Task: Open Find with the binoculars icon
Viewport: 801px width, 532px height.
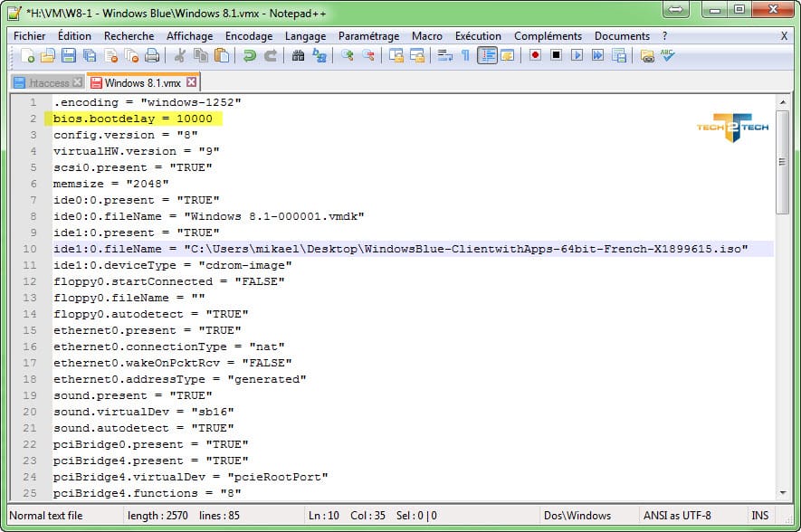Action: pyautogui.click(x=298, y=56)
